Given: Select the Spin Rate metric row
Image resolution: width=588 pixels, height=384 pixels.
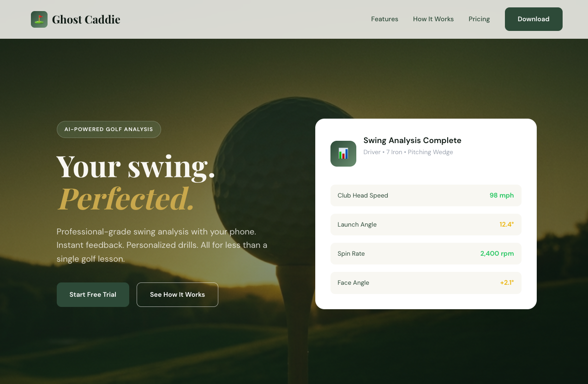Looking at the screenshot, I should [426, 253].
